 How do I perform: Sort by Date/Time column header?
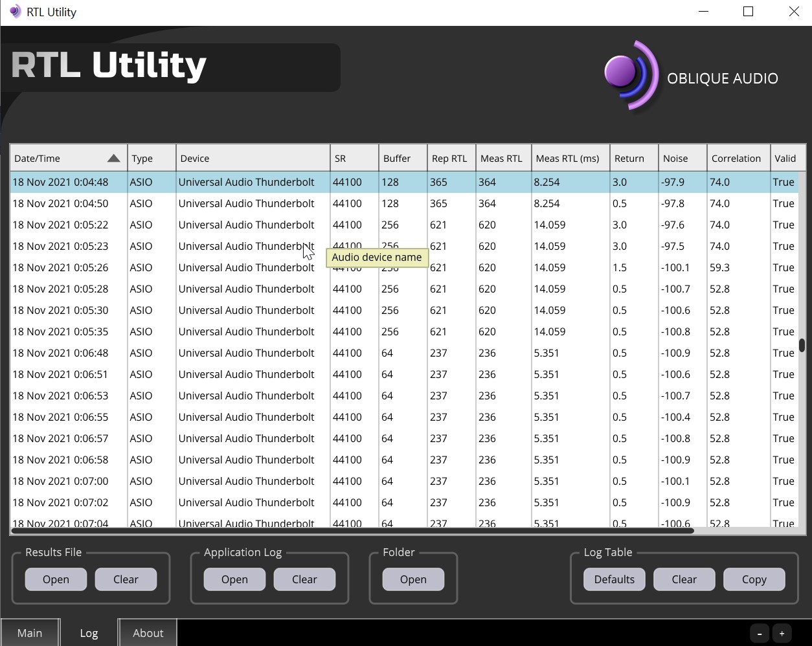tap(69, 158)
